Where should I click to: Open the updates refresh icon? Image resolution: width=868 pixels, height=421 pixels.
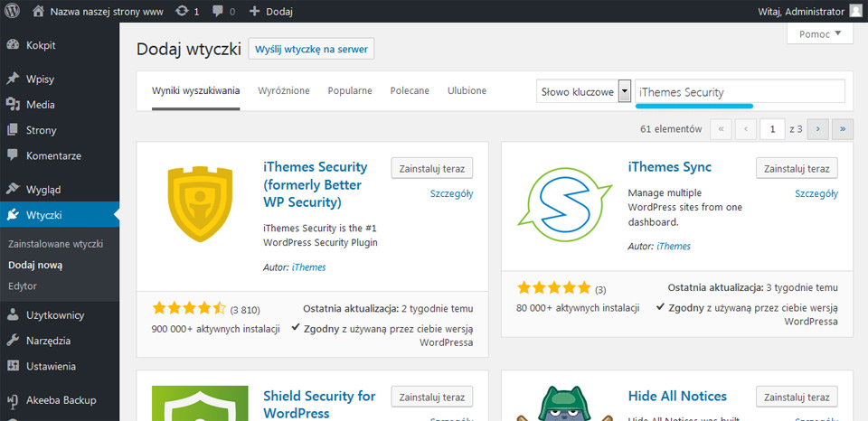tap(182, 11)
